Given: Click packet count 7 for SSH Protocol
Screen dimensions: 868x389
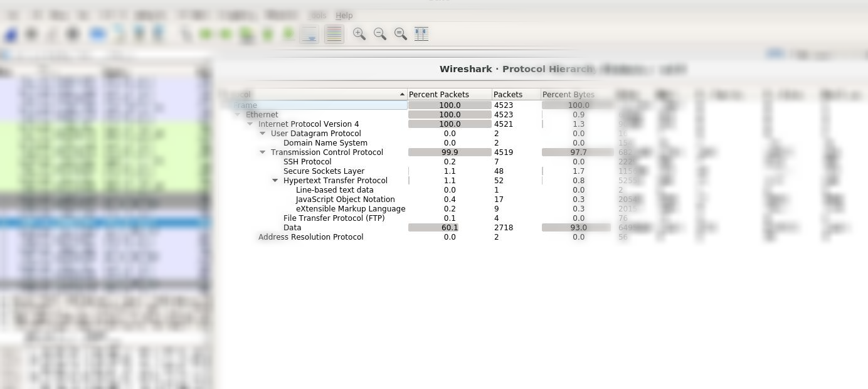Looking at the screenshot, I should [497, 162].
